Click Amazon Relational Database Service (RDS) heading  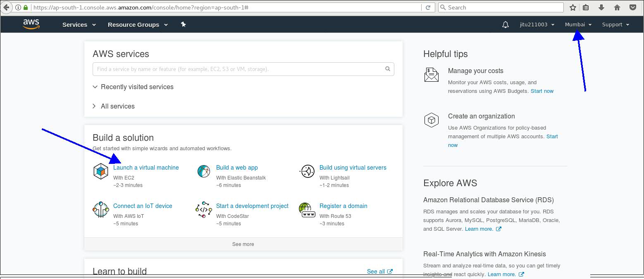point(489,200)
